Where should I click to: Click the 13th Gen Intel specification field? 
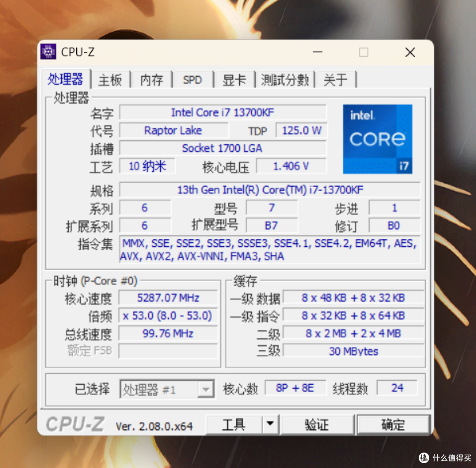(x=270, y=189)
